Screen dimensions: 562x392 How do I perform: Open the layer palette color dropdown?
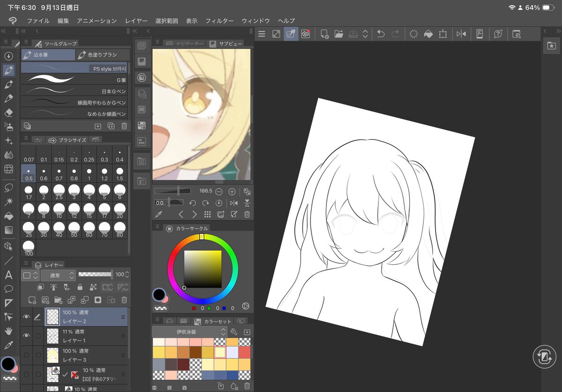point(31,275)
